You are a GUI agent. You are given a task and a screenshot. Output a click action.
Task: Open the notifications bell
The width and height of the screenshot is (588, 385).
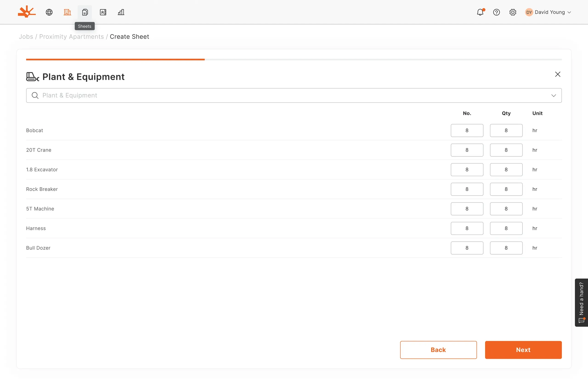click(480, 12)
